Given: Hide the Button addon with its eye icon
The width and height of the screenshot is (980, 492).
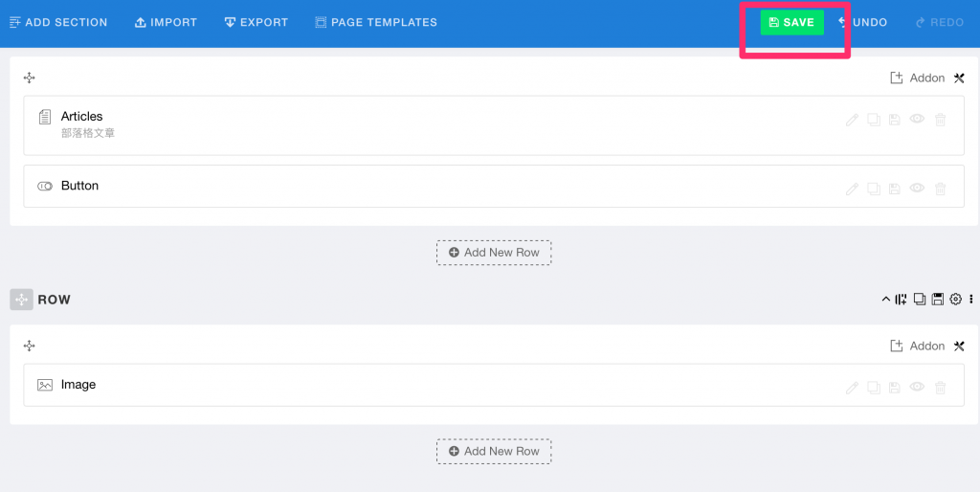Looking at the screenshot, I should 917,189.
